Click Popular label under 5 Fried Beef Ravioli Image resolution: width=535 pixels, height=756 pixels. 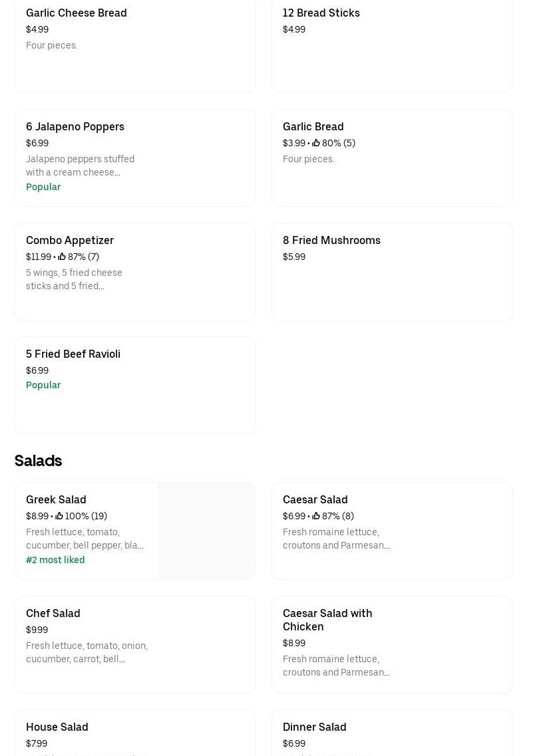click(x=43, y=385)
